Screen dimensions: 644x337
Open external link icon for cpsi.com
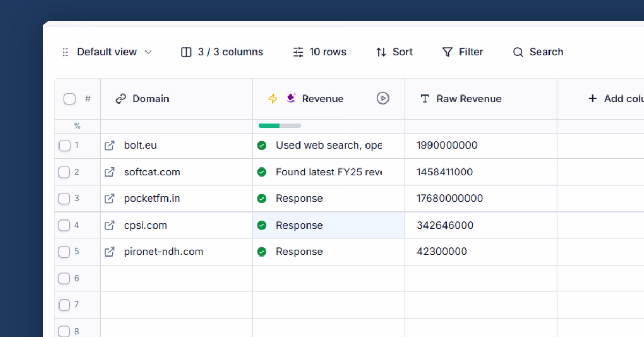tap(109, 225)
